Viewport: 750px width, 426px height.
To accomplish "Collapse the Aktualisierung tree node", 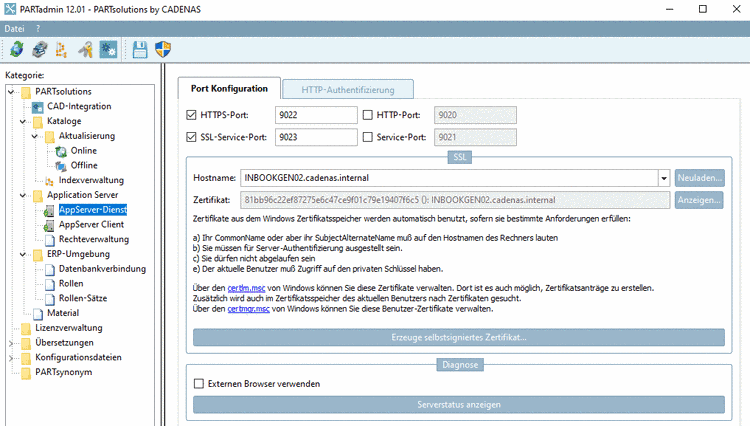I will [x=34, y=136].
